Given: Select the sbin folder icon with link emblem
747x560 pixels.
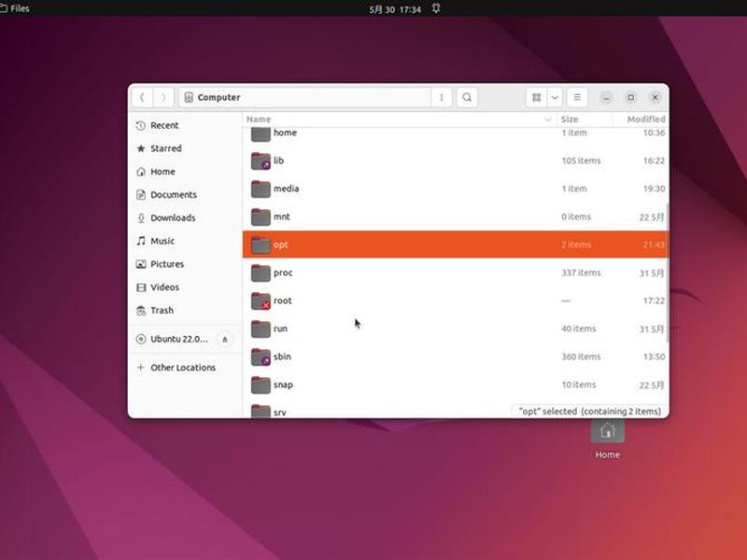Looking at the screenshot, I should [261, 357].
